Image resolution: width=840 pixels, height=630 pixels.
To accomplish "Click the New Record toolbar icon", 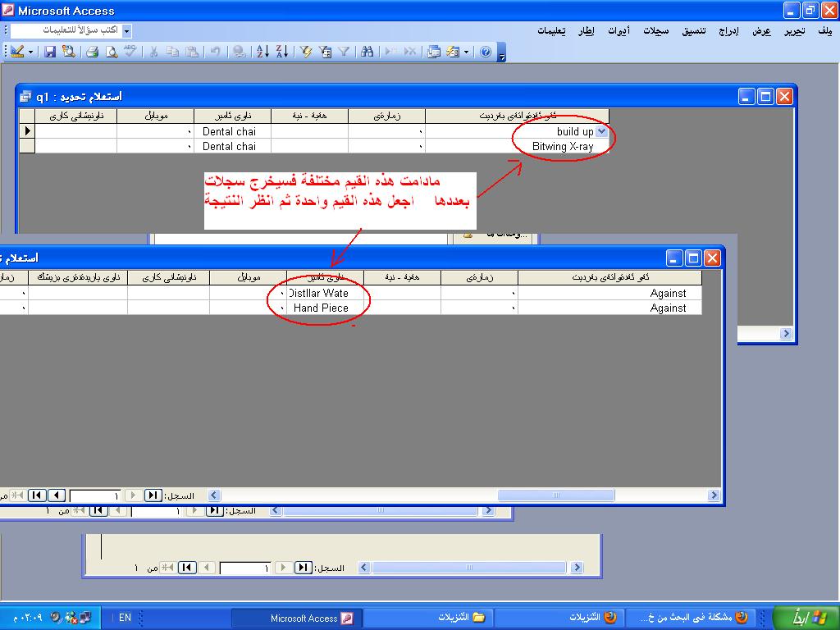I will coord(391,52).
